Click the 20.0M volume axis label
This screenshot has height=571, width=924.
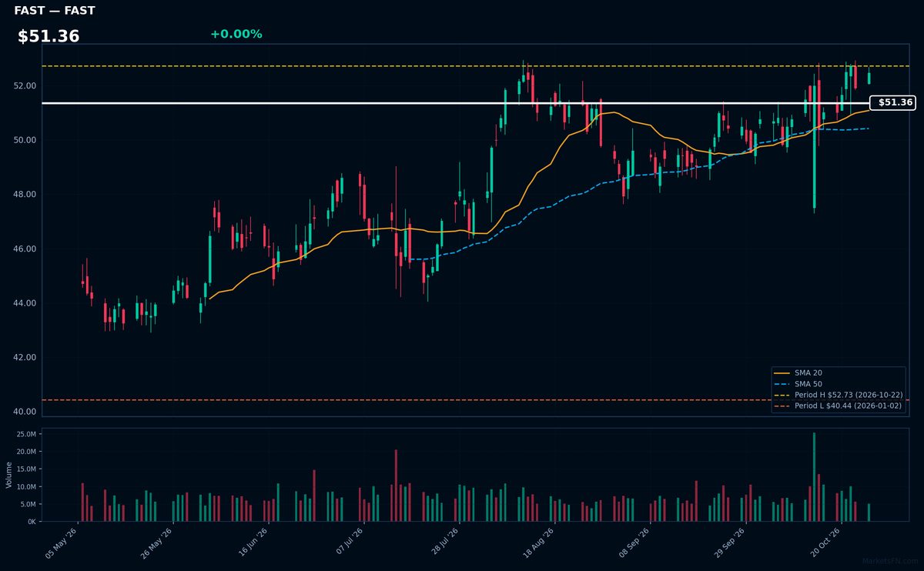click(x=27, y=452)
